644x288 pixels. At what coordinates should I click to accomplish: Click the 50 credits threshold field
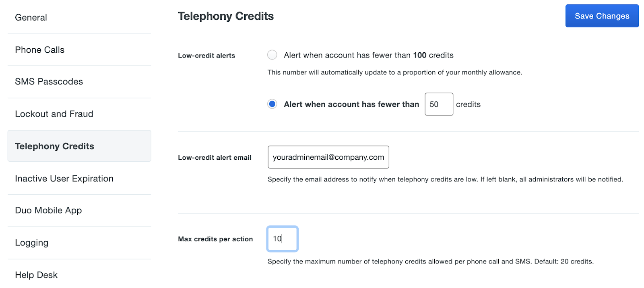tap(439, 104)
